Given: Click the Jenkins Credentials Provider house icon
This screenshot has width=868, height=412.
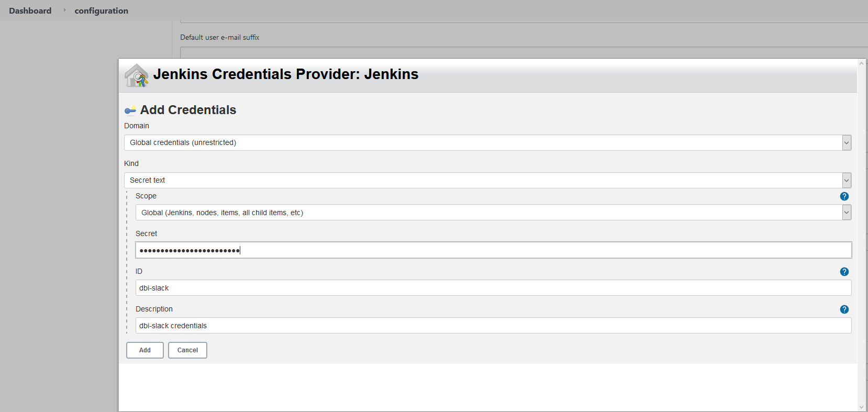Looking at the screenshot, I should pos(137,75).
